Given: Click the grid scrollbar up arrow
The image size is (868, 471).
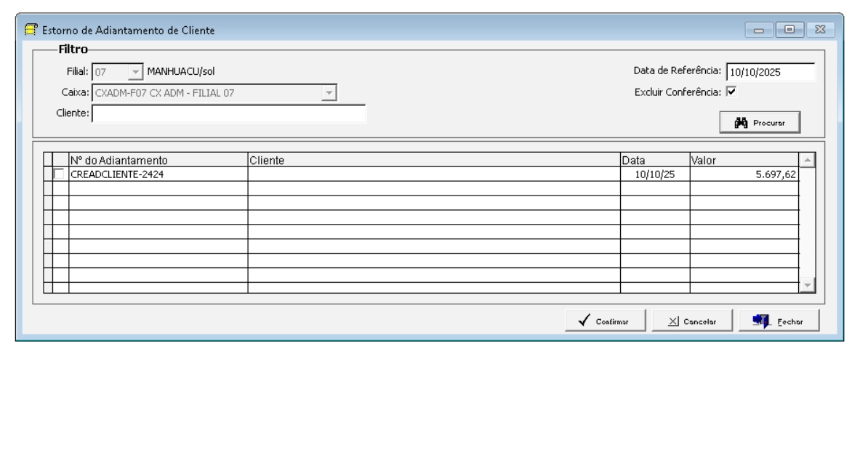Looking at the screenshot, I should click(807, 159).
